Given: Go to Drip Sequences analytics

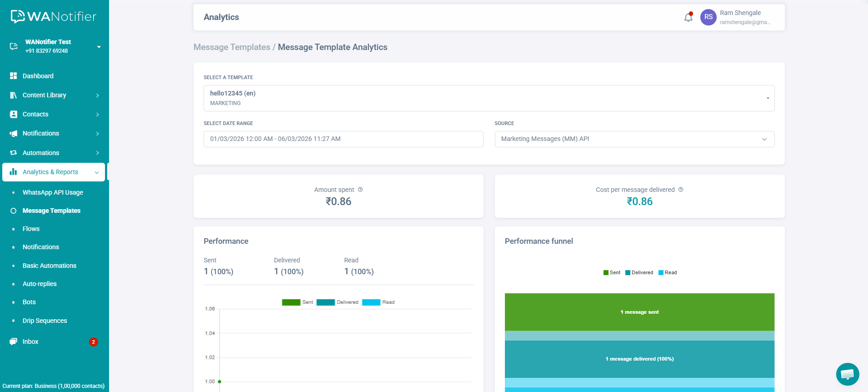Looking at the screenshot, I should 45,321.
